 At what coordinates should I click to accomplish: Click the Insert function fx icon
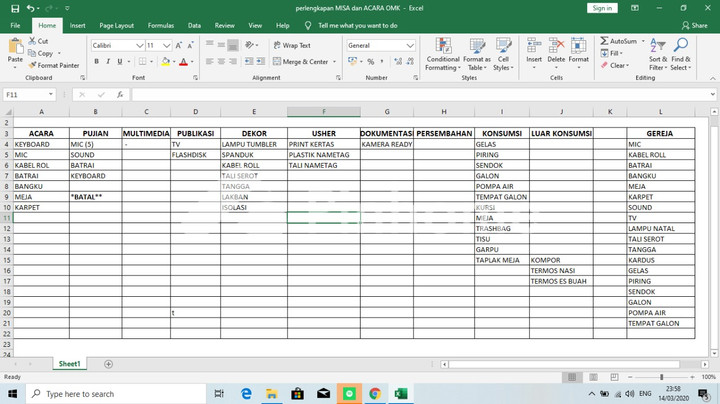(x=120, y=94)
